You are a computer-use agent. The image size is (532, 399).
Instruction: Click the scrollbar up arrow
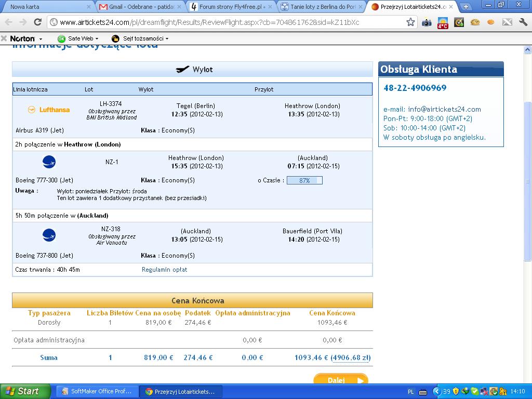point(528,50)
